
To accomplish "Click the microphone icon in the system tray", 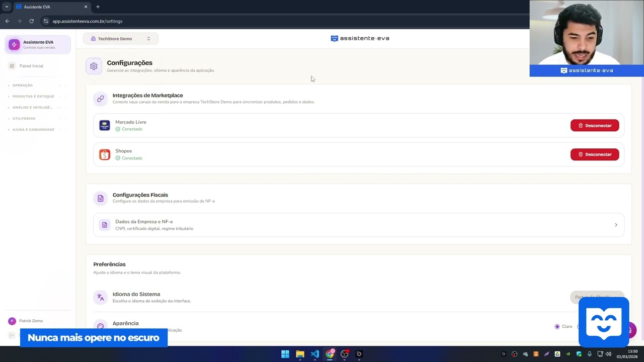I will [590, 354].
